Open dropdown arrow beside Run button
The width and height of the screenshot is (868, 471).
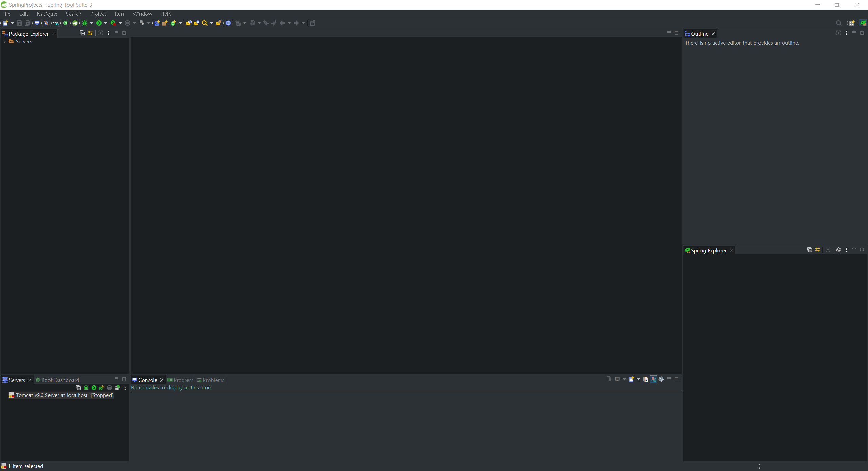tap(106, 23)
